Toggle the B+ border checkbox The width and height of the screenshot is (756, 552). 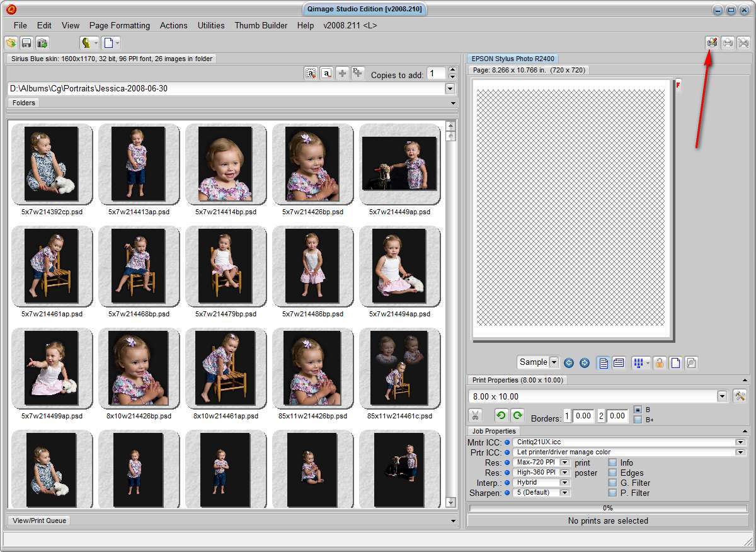coord(638,420)
